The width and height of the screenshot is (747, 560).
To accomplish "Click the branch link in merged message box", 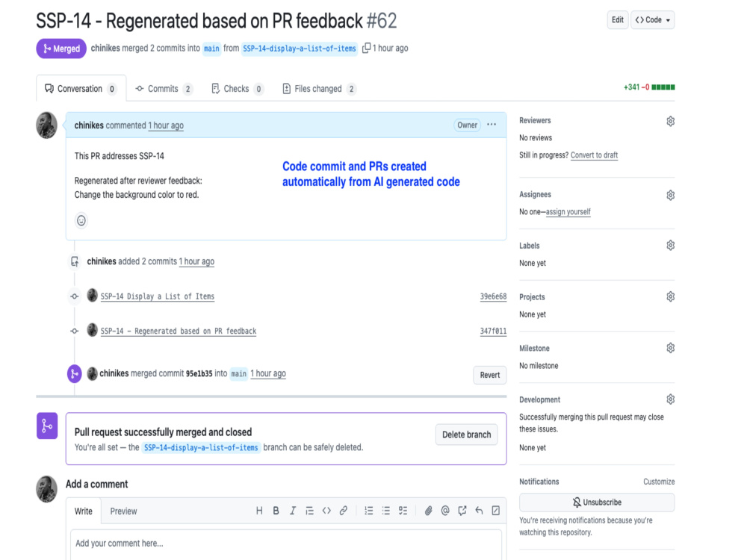I will click(200, 447).
